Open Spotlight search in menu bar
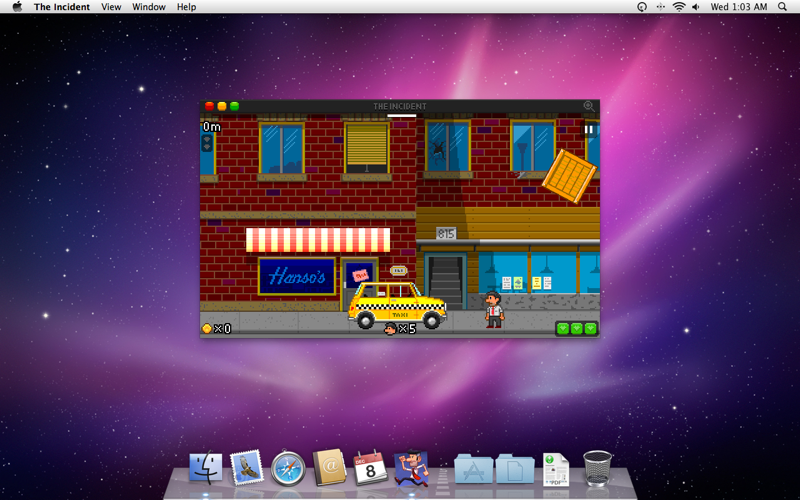 (x=782, y=7)
